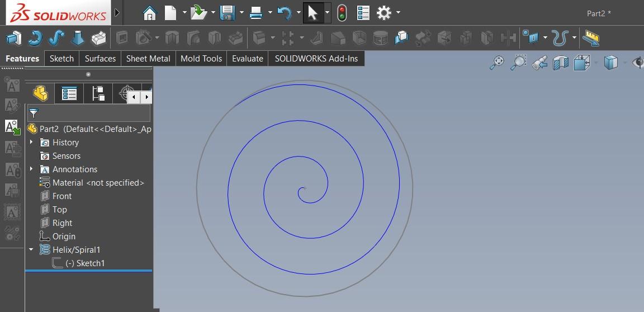Select the Boundary Boss/Base tool
This screenshot has width=644, height=312.
point(98,38)
